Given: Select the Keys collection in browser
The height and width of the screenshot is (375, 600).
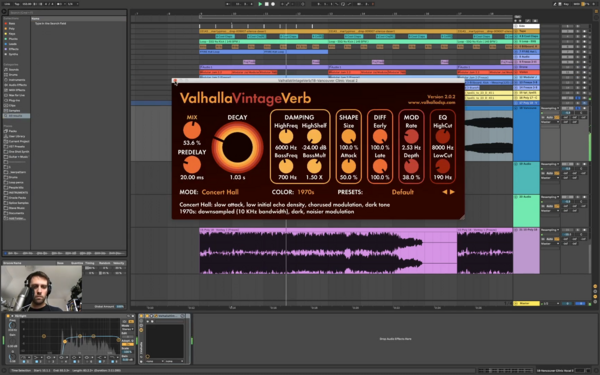Looking at the screenshot, I should click(x=12, y=34).
